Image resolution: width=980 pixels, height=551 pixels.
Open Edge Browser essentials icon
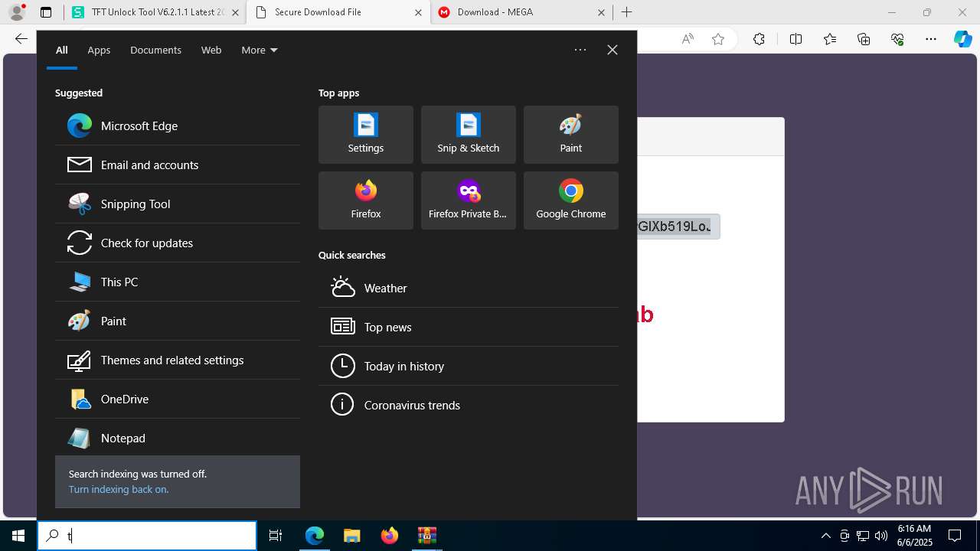tap(897, 39)
